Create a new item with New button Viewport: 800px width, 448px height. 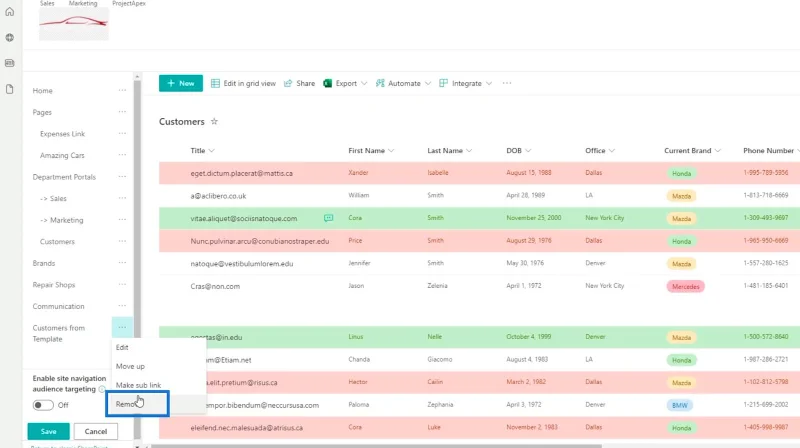point(181,83)
